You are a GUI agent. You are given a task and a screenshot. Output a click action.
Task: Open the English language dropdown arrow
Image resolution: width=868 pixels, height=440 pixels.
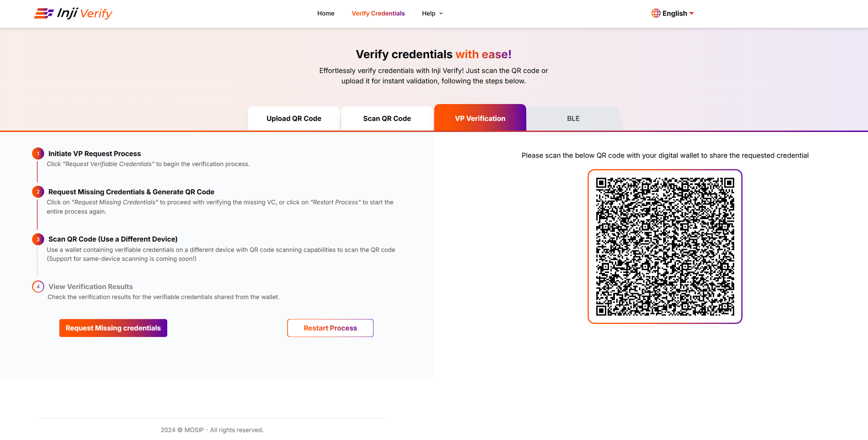click(692, 14)
